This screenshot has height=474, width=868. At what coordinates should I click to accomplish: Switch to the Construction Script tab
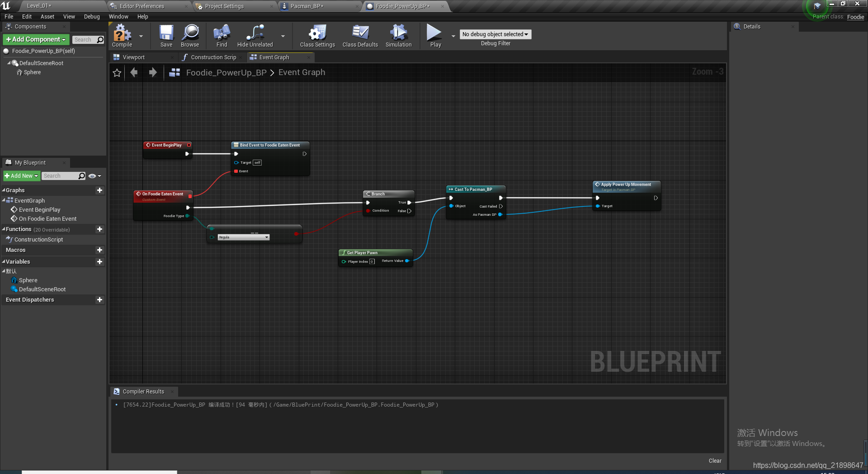pyautogui.click(x=213, y=57)
